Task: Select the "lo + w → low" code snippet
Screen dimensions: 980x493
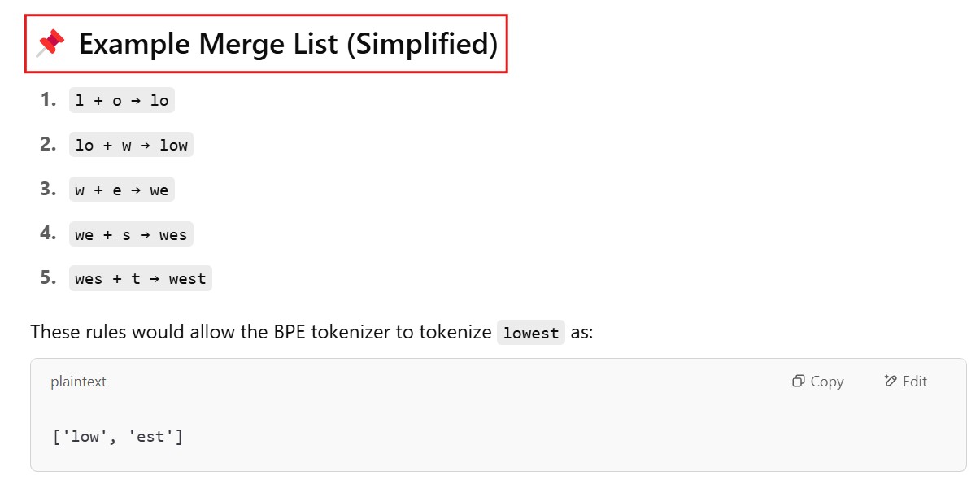Action: point(131,146)
